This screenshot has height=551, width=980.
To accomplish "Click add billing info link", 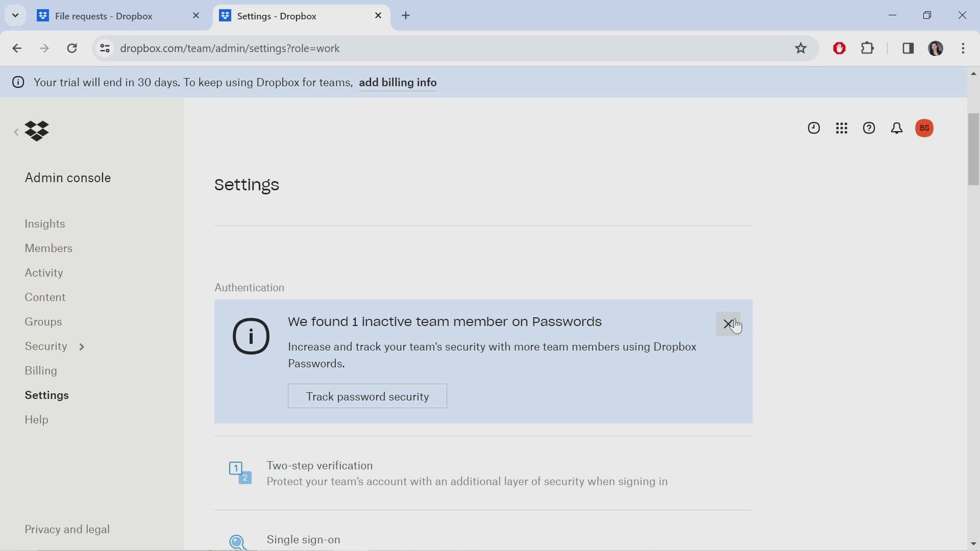I will 397,82.
